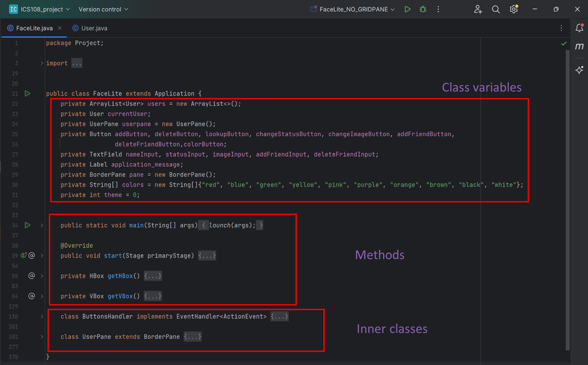The image size is (588, 365).
Task: Click the run gutter icon beside main method
Action: pos(28,225)
